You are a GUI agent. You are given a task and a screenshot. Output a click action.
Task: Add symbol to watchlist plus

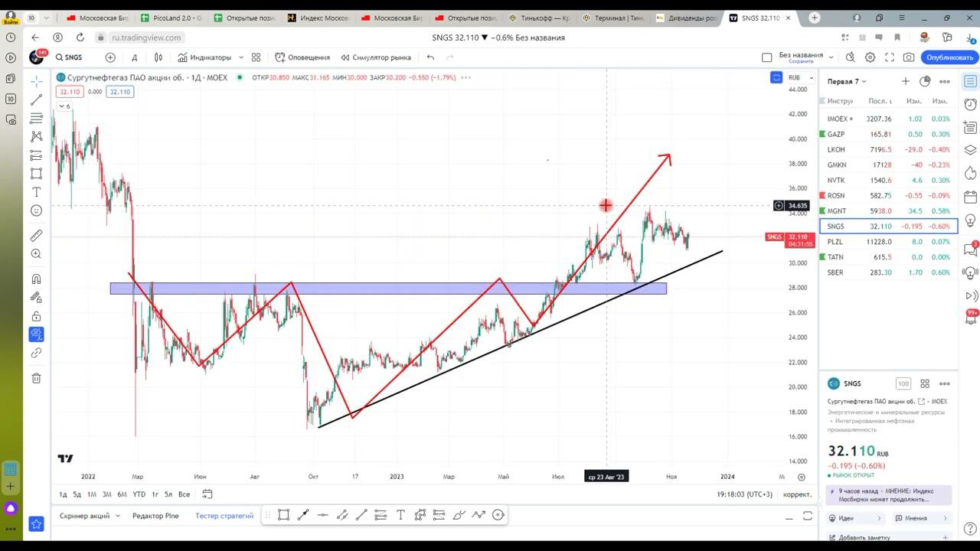(x=906, y=81)
